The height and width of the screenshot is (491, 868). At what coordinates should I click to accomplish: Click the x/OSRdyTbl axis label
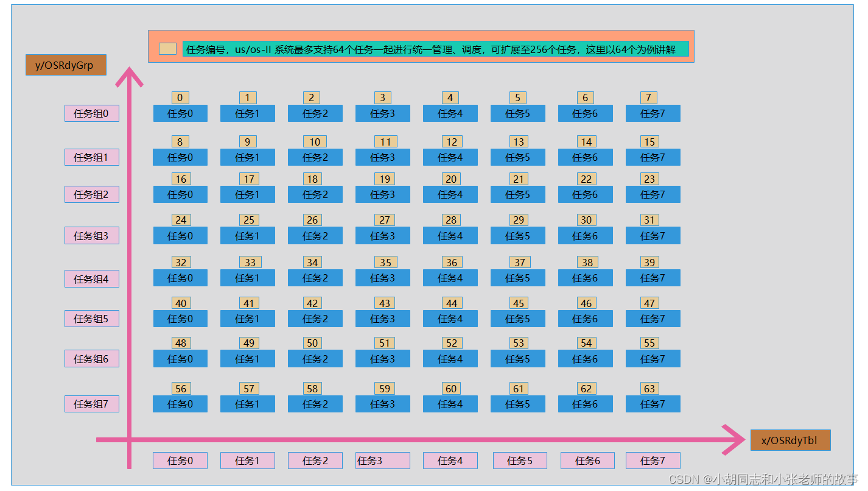point(790,440)
